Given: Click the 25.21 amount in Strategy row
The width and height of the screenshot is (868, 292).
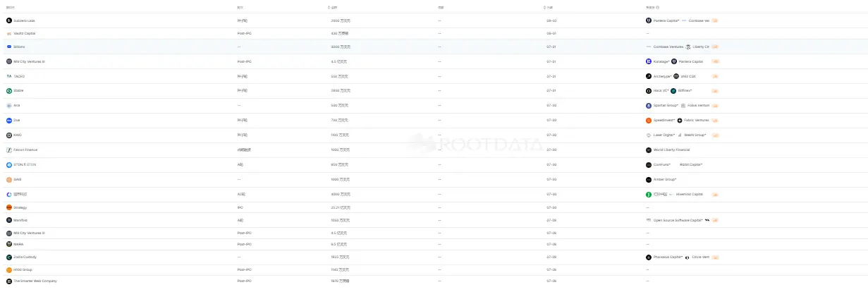Looking at the screenshot, I should tap(341, 207).
